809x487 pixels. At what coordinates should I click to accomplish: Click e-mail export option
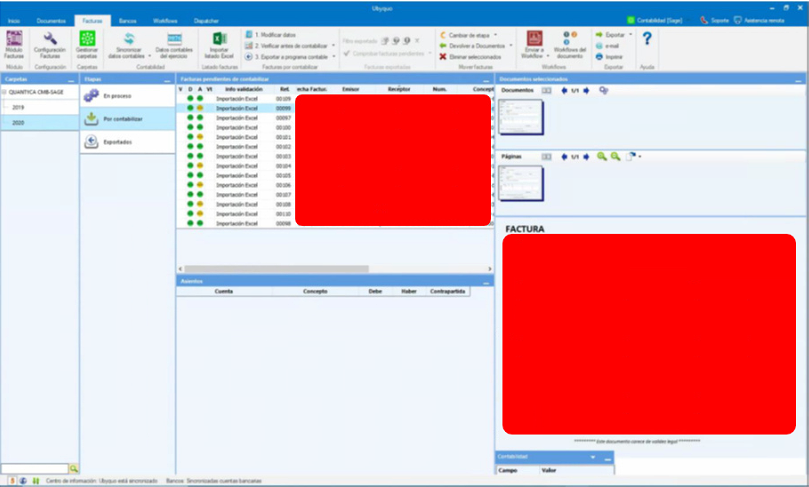coord(608,46)
